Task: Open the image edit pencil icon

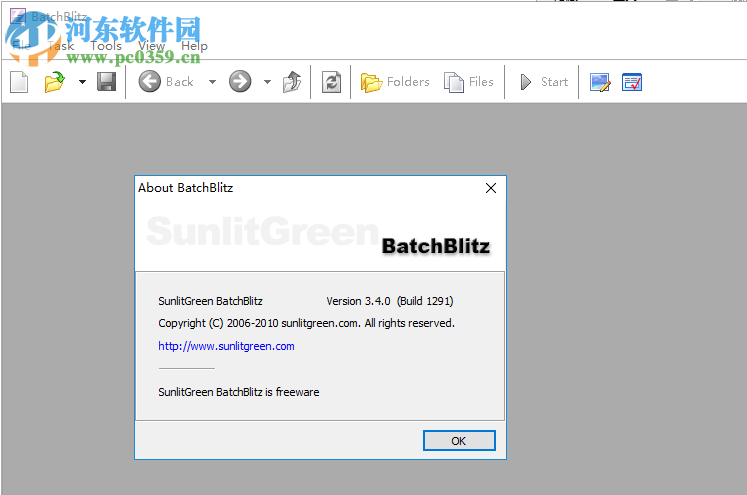Action: coord(600,82)
